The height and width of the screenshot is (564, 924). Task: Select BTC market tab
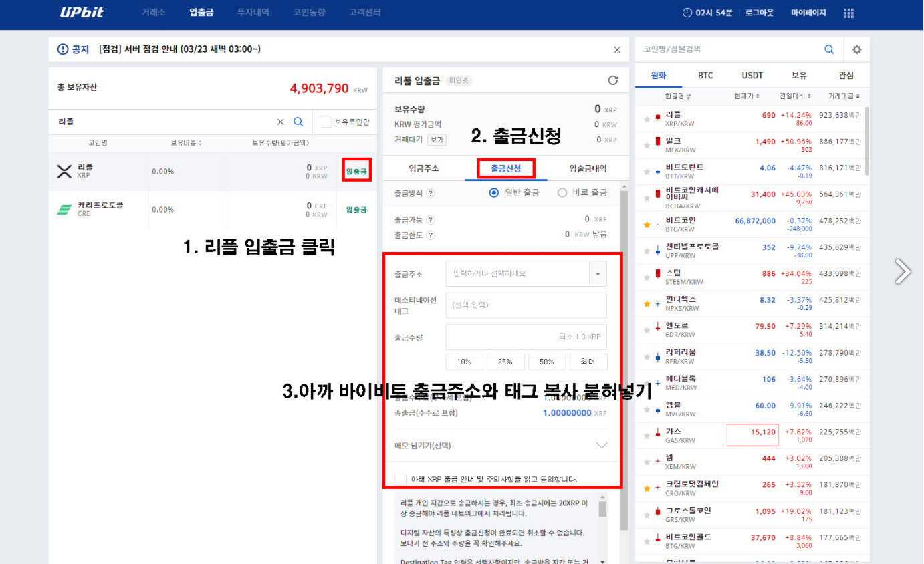[705, 76]
